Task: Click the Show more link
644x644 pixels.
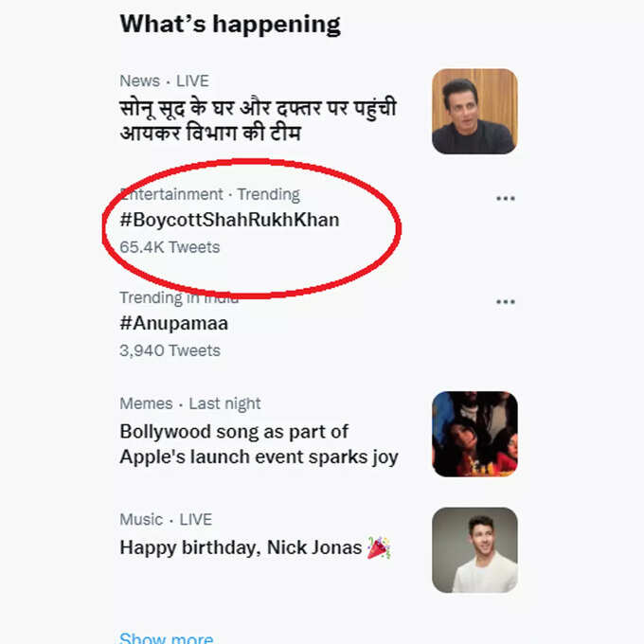Action: [x=167, y=637]
